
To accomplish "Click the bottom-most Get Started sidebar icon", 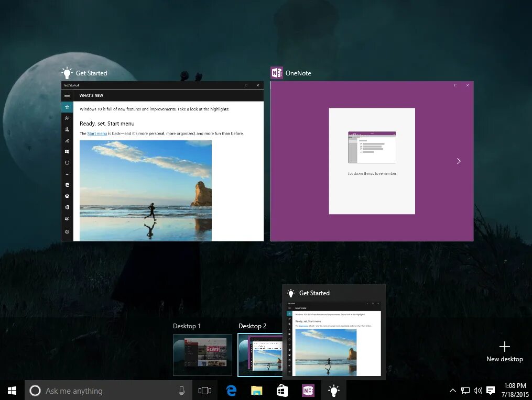I will (67, 231).
